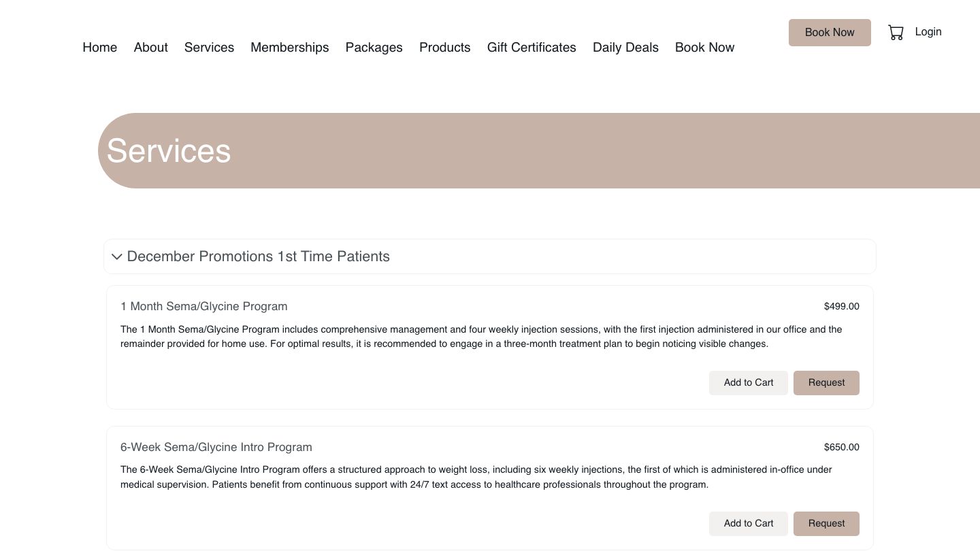Open the shopping cart icon
Screen dimensions: 980x551
[x=896, y=33]
